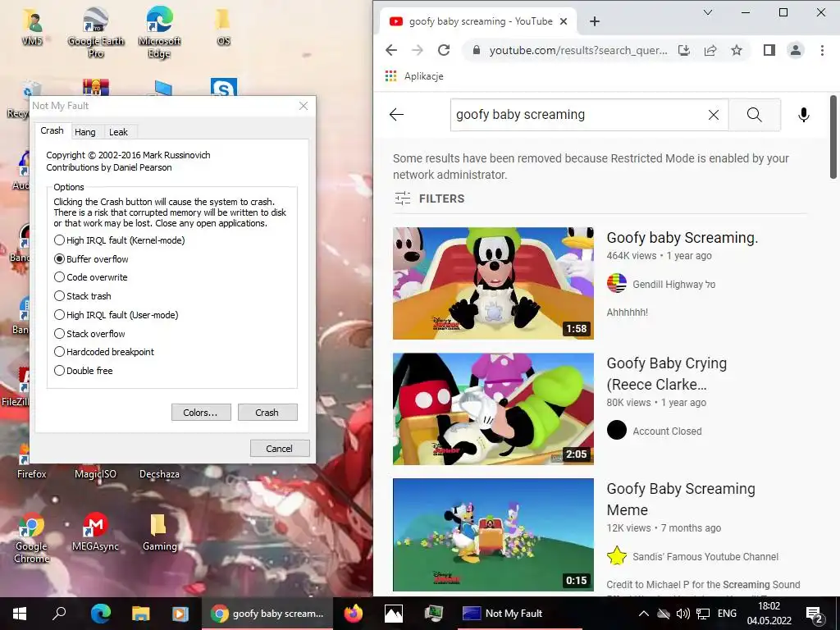Select the Buffer overflow radio button
The height and width of the screenshot is (630, 840).
(91, 259)
